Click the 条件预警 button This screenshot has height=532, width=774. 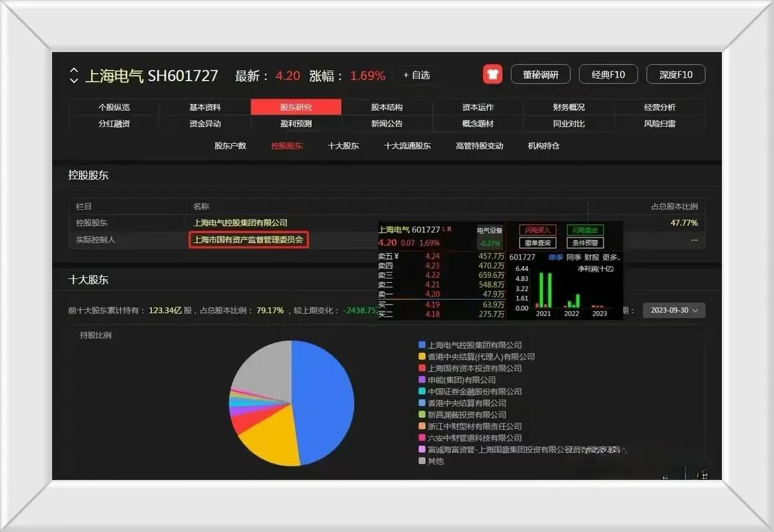click(585, 242)
